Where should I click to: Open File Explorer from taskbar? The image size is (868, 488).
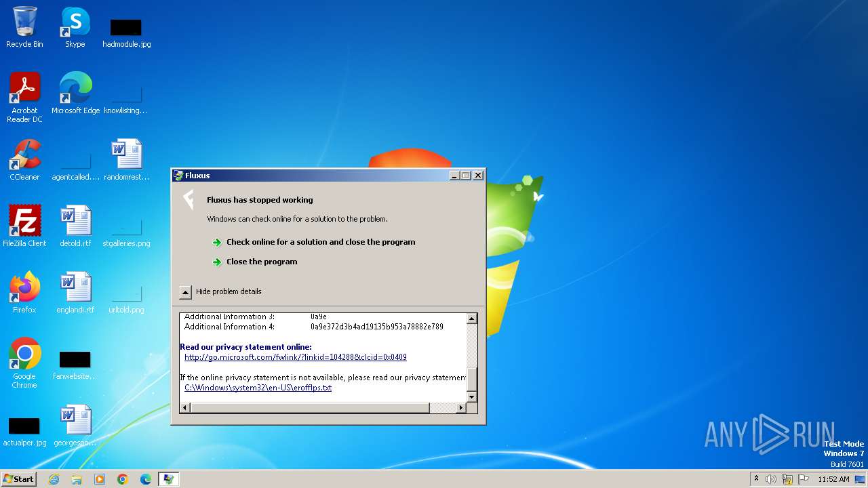77,479
